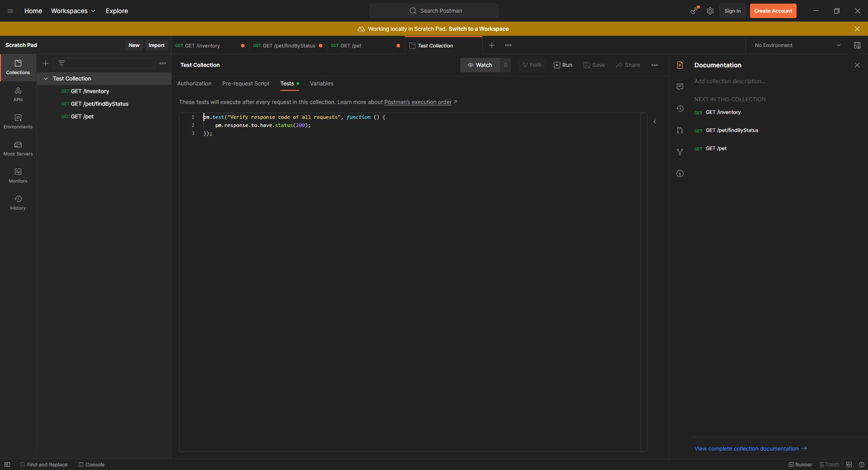Open the environment quick look icon
This screenshot has height=470, width=868.
(857, 45)
